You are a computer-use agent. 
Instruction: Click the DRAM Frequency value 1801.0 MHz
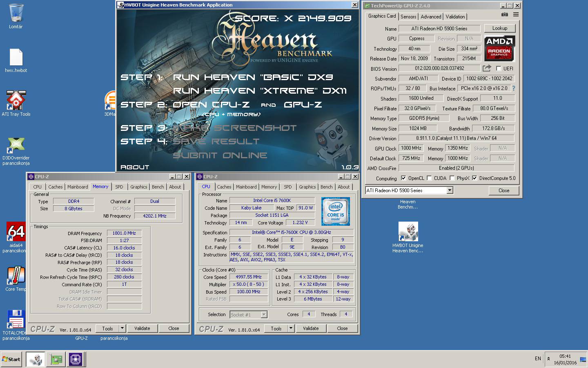(x=124, y=233)
